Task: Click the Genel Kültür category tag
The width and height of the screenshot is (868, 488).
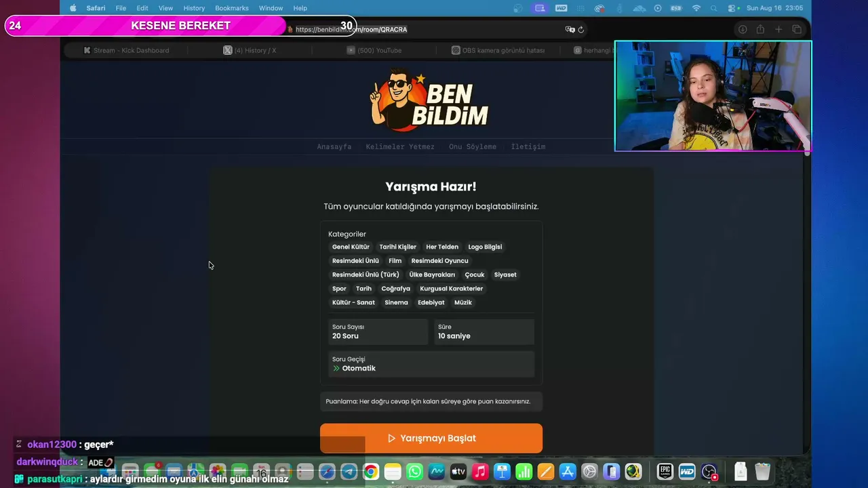Action: pyautogui.click(x=351, y=247)
